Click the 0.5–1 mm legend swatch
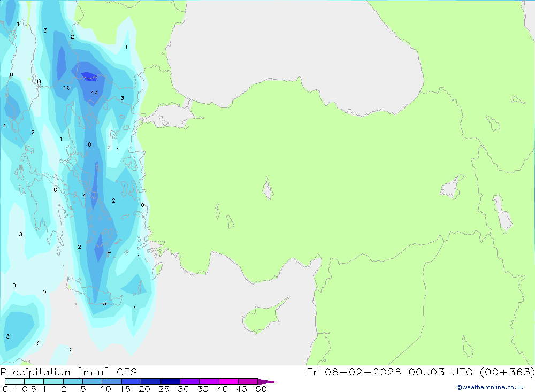535x392 pixels. (34, 381)
